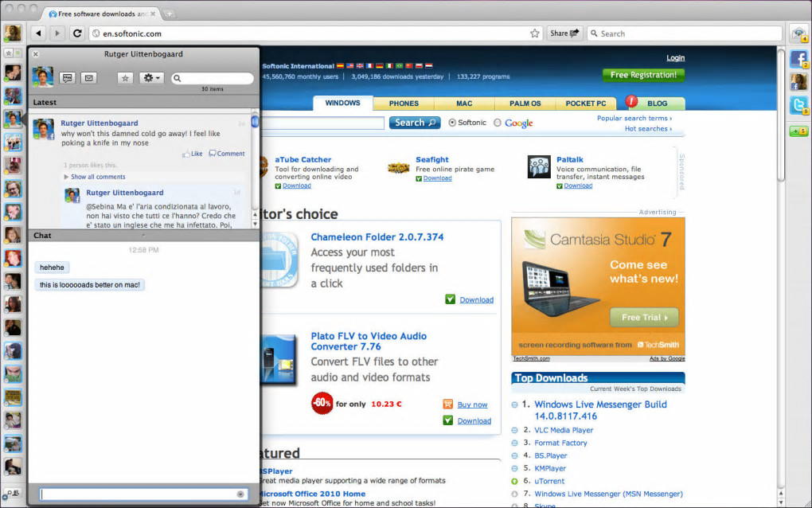
Task: Toggle favorites star filter in friends edge
Action: click(x=8, y=53)
